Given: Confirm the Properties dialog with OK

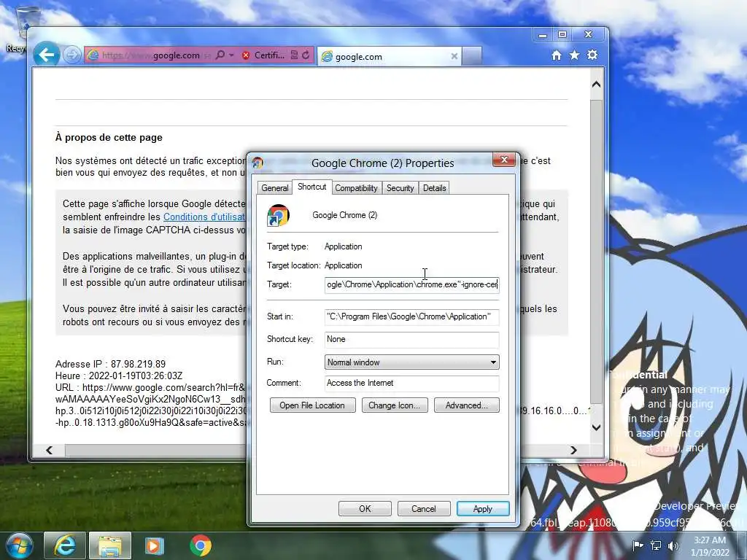Looking at the screenshot, I should coord(365,508).
